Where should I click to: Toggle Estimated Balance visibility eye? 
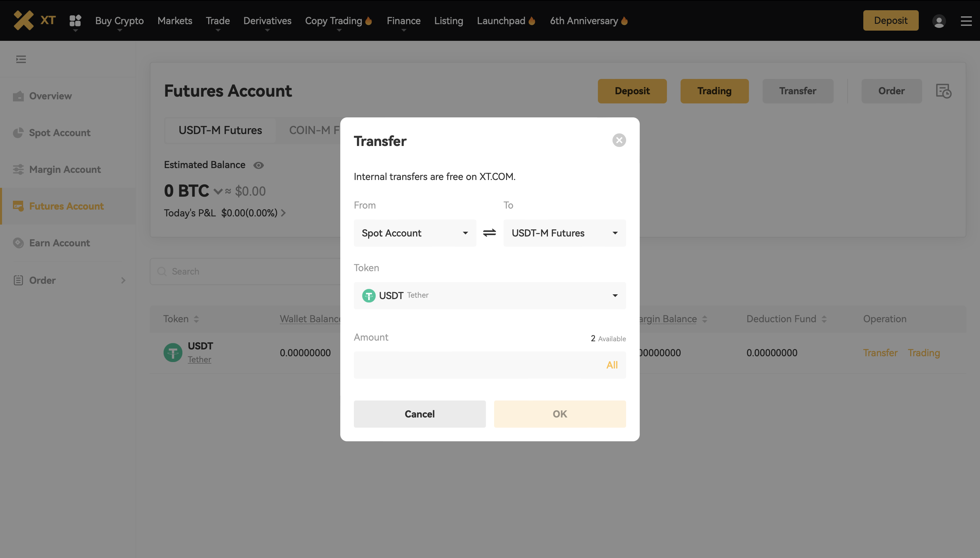pyautogui.click(x=259, y=165)
